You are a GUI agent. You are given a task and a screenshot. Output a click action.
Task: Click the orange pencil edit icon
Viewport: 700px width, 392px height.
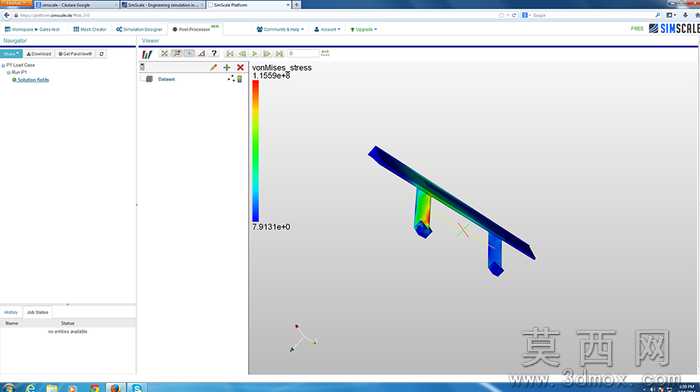click(213, 67)
